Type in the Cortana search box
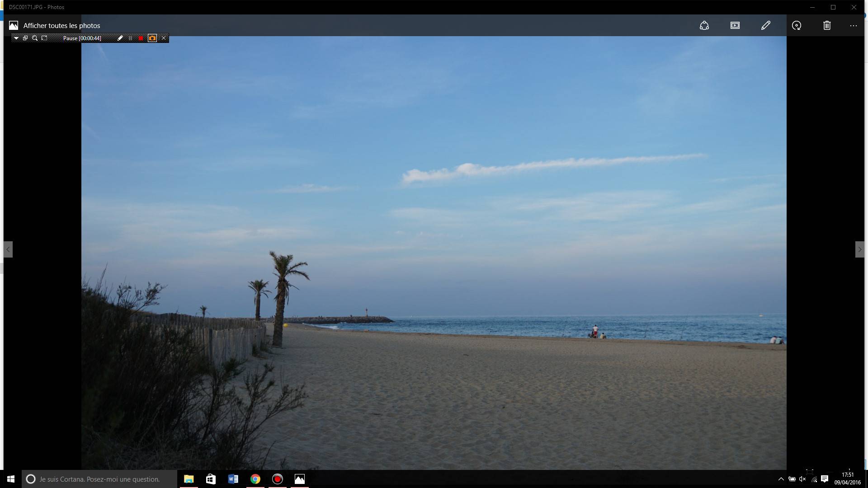This screenshot has height=488, width=868. (x=99, y=479)
